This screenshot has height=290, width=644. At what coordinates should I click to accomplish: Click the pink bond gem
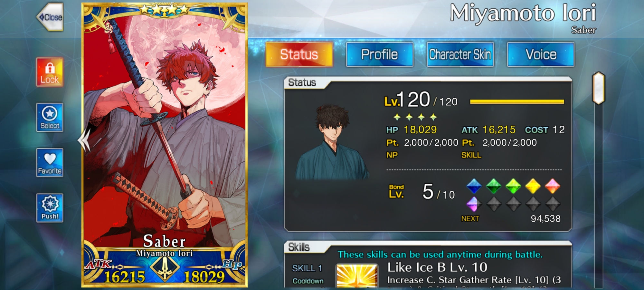[553, 186]
